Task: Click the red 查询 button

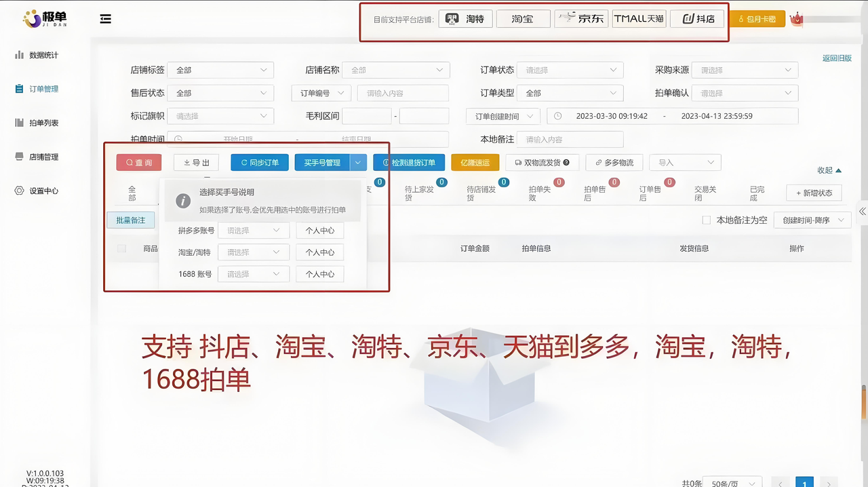Action: click(x=139, y=163)
